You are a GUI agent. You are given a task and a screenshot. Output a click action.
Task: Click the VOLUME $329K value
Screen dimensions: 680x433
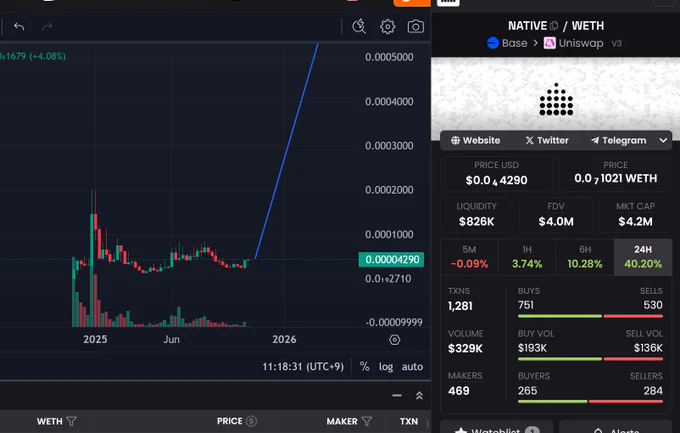(x=465, y=348)
